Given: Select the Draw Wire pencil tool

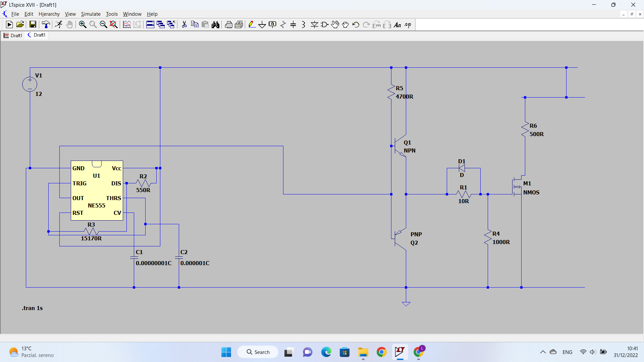Looking at the screenshot, I should [252, 24].
